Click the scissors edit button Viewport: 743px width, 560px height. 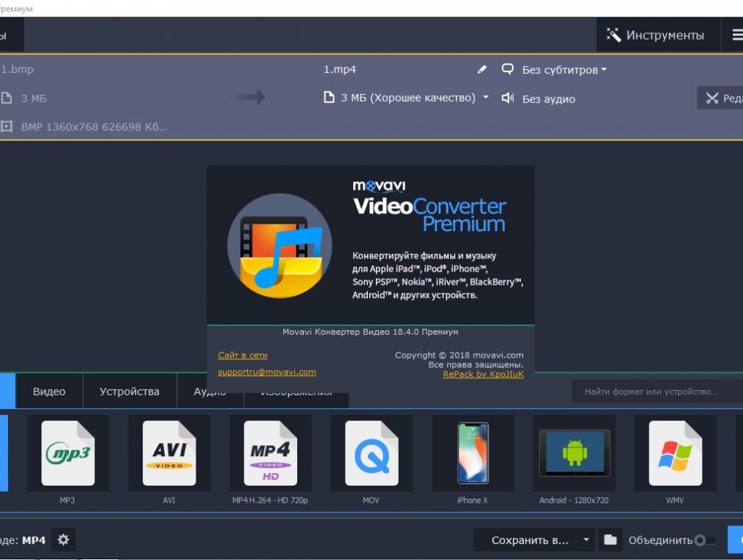pyautogui.click(x=720, y=98)
